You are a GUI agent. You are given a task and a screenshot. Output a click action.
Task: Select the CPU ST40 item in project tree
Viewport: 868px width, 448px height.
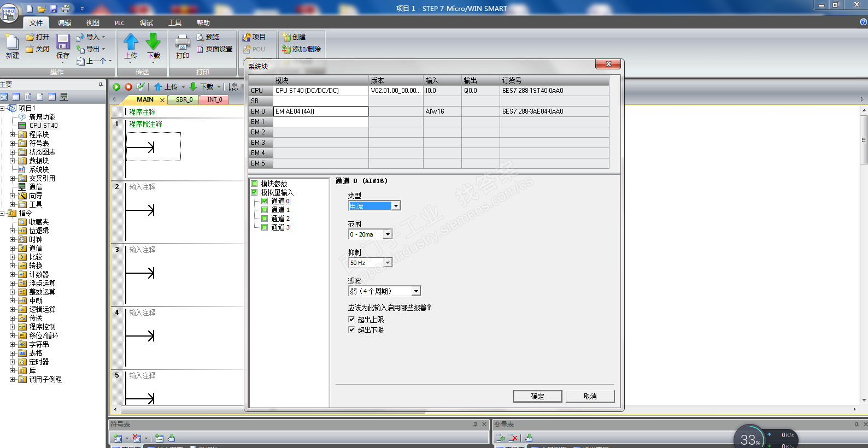(x=43, y=126)
